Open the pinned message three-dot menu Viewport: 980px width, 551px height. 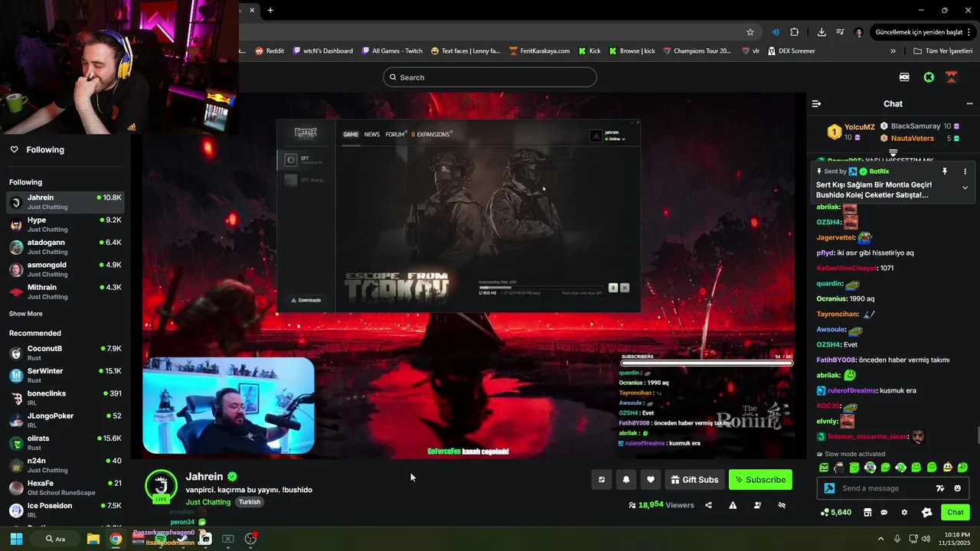pyautogui.click(x=965, y=171)
